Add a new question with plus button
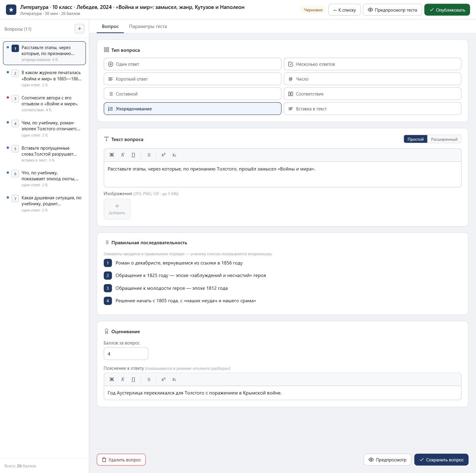Image resolution: width=476 pixels, height=473 pixels. click(79, 29)
